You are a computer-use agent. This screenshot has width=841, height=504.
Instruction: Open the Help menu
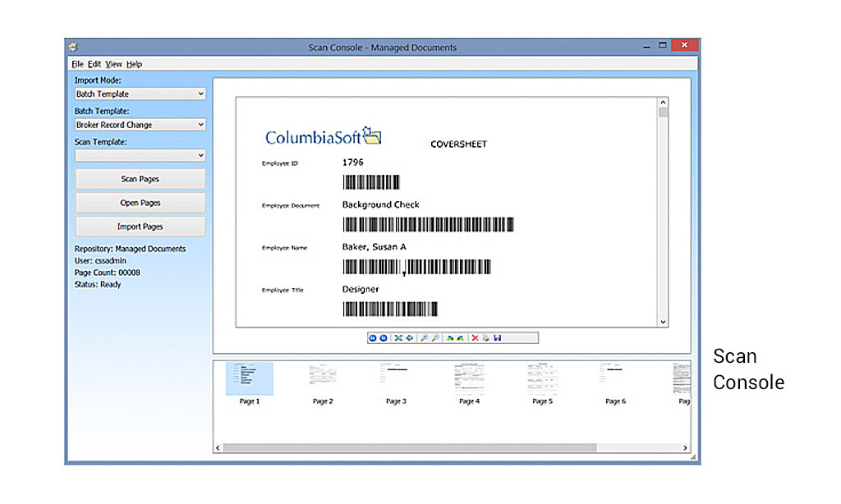click(134, 64)
